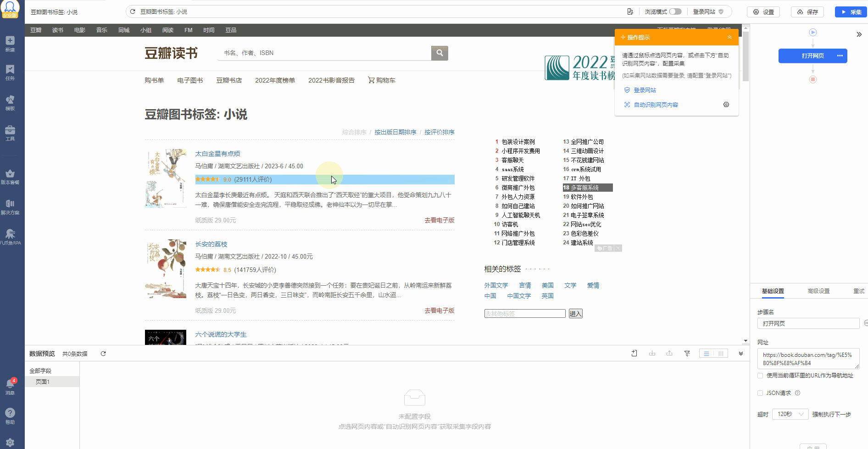Click the 进入 button beside tag input
Image resolution: width=868 pixels, height=449 pixels.
(575, 314)
